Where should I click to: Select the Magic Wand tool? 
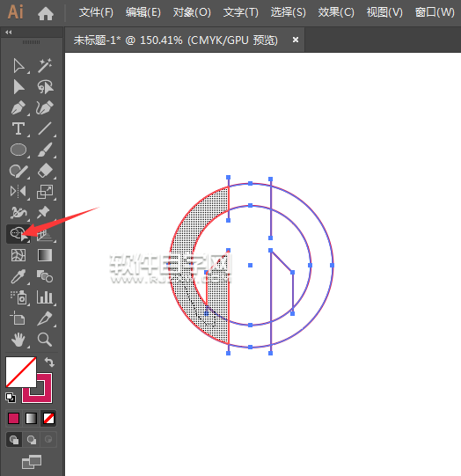click(x=45, y=66)
